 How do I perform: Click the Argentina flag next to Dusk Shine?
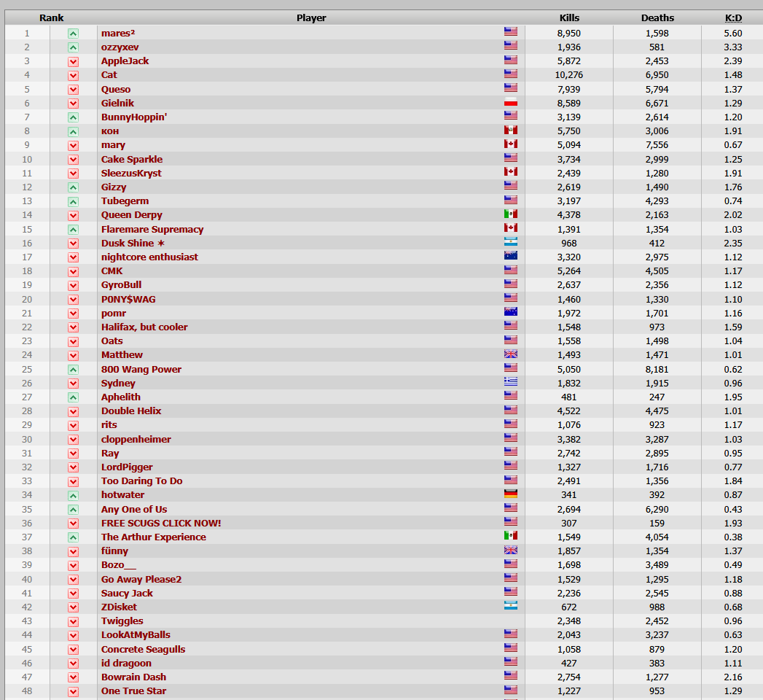coord(510,242)
